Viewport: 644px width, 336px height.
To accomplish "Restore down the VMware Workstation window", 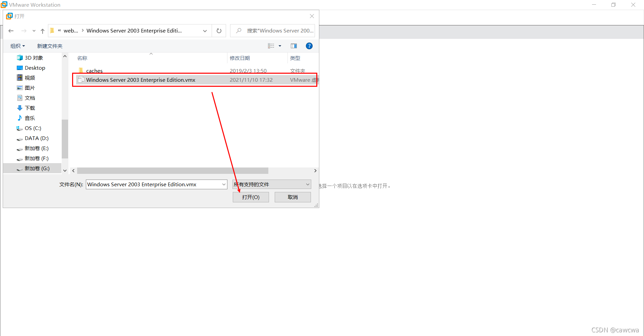I will tap(613, 5).
